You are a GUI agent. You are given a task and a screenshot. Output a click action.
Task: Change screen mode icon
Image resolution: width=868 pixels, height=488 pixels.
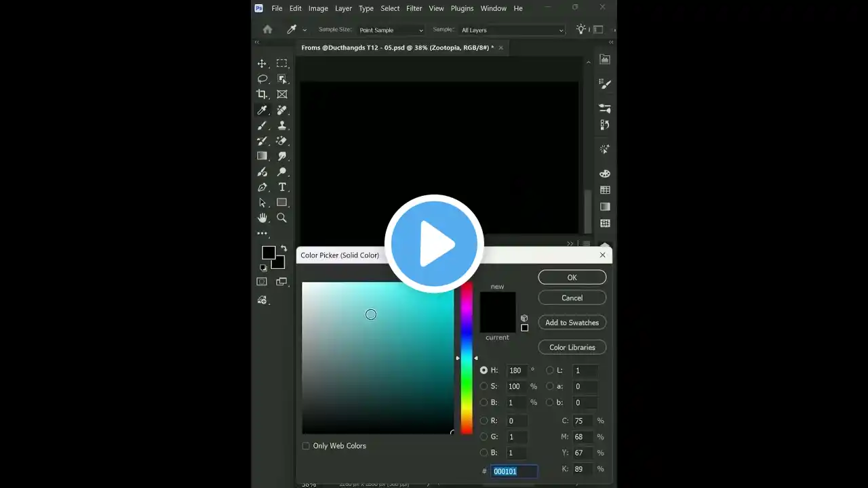pyautogui.click(x=282, y=281)
